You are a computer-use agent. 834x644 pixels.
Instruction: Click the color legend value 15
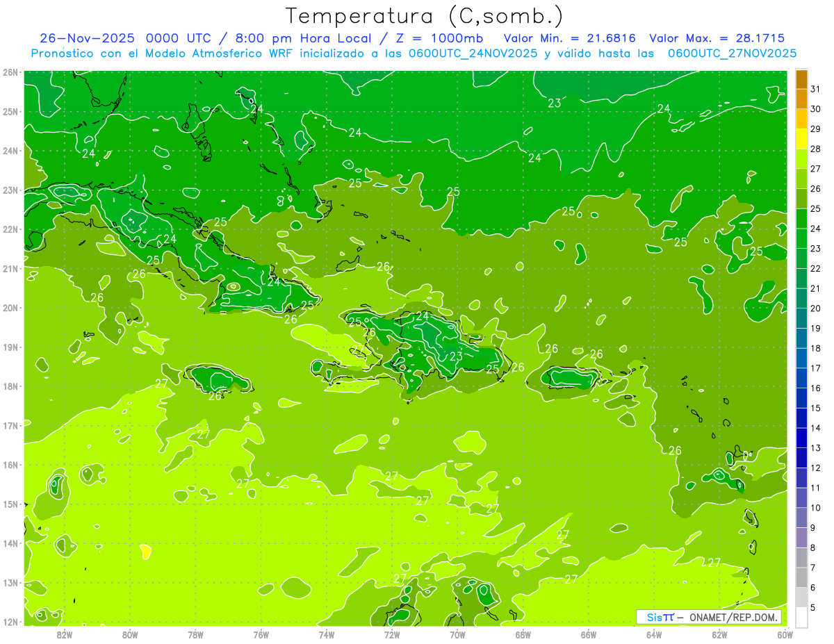click(816, 408)
